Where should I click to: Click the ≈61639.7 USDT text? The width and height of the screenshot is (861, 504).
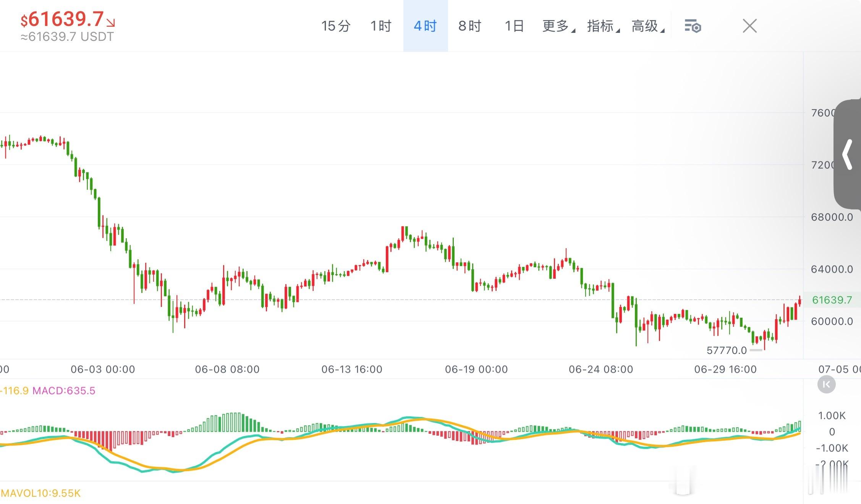(67, 37)
